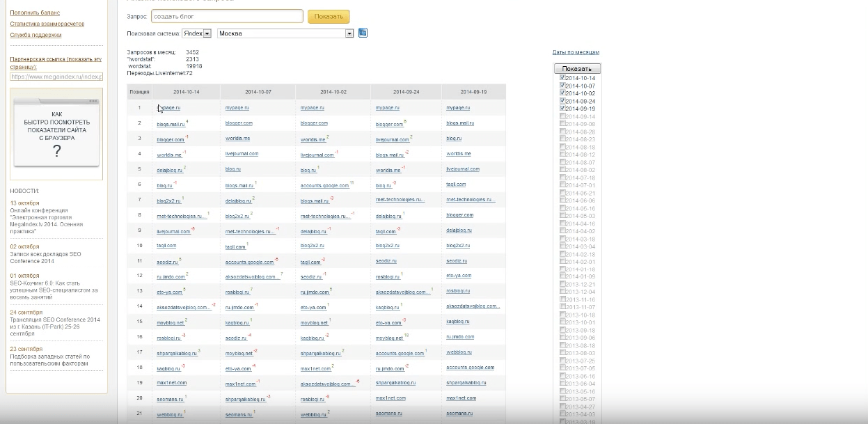
Task: Select the partner link URL field
Action: [56, 77]
